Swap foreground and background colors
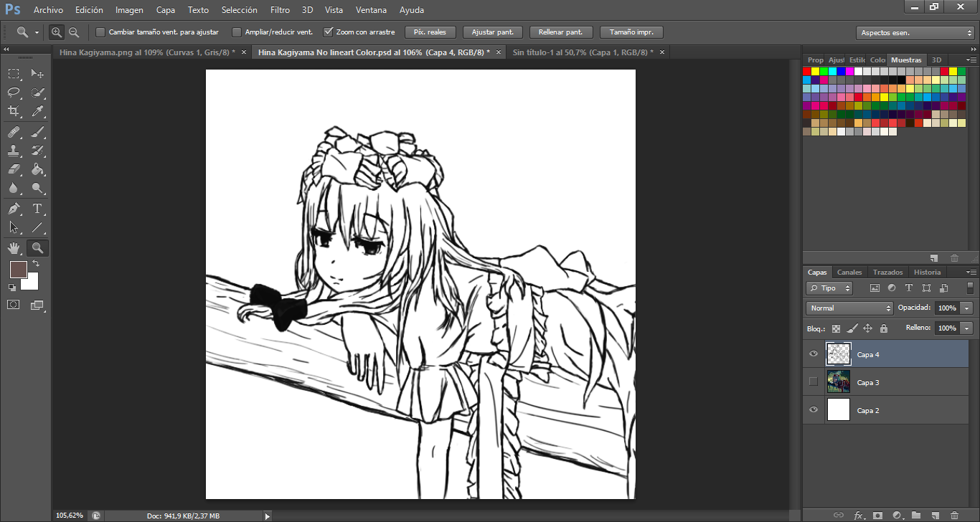The width and height of the screenshot is (980, 522). 36,263
